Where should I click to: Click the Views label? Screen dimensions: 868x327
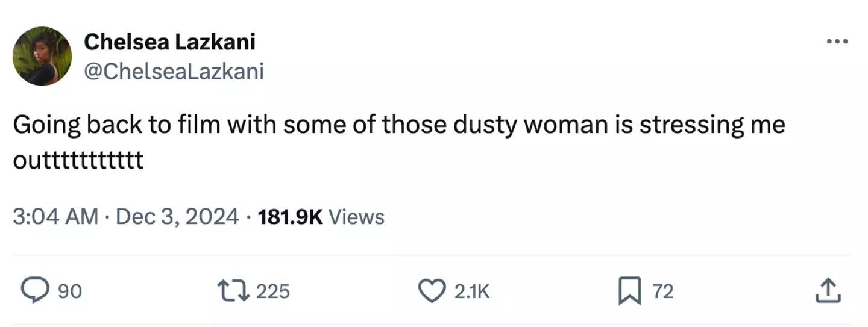click(357, 216)
